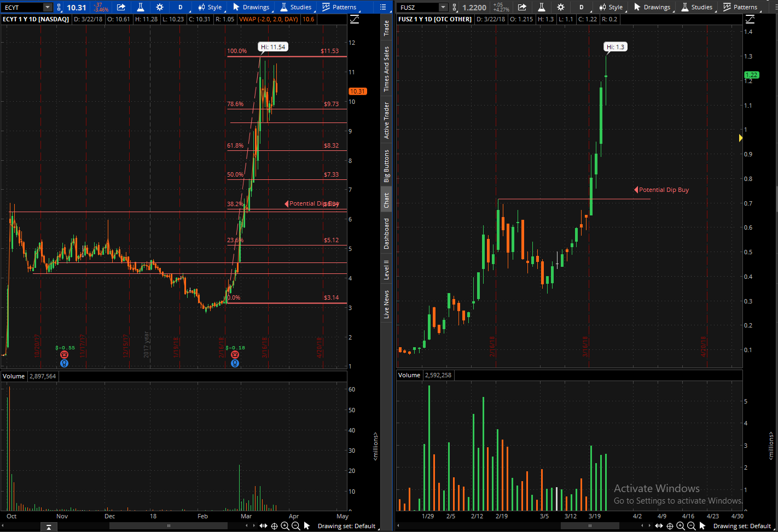Zoom in on the ECYT chart
The height and width of the screenshot is (532, 778).
(x=285, y=526)
